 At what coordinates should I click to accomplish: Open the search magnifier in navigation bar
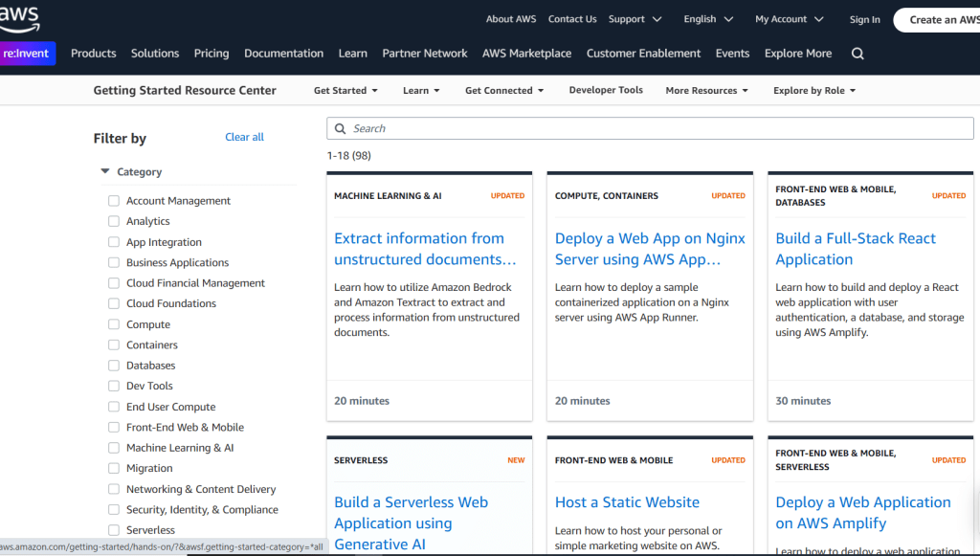(x=857, y=54)
